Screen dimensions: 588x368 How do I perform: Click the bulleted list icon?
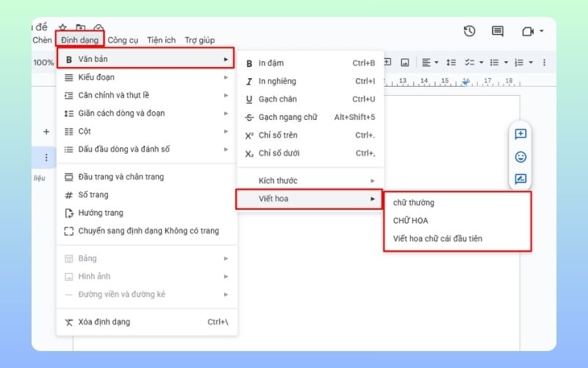tap(495, 63)
